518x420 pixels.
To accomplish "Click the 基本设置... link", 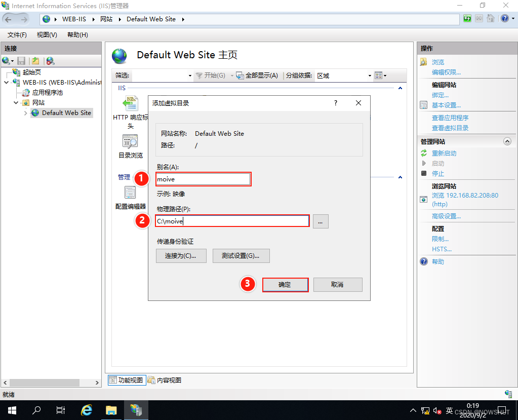I will [446, 105].
